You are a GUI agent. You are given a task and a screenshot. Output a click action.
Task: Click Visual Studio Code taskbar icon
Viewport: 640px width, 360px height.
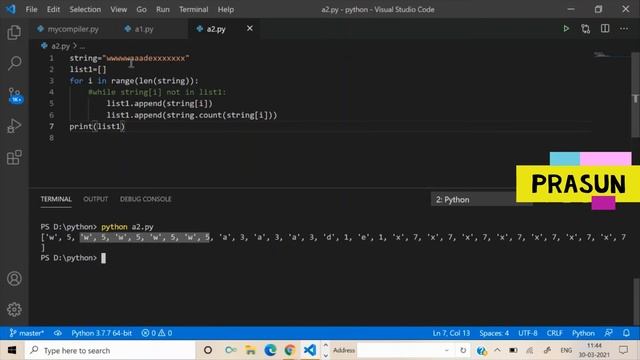point(309,350)
